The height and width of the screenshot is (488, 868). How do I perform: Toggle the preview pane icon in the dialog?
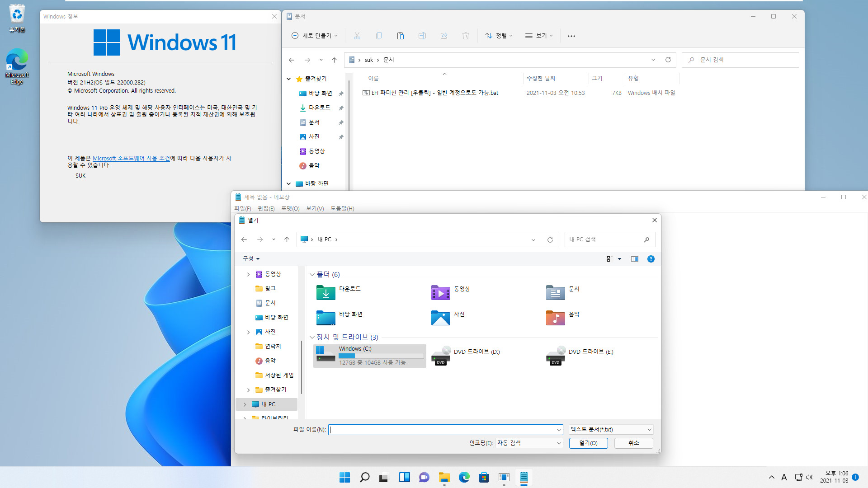pos(635,259)
